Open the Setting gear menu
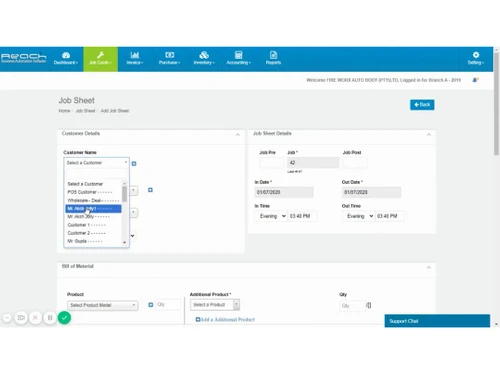 (x=476, y=59)
